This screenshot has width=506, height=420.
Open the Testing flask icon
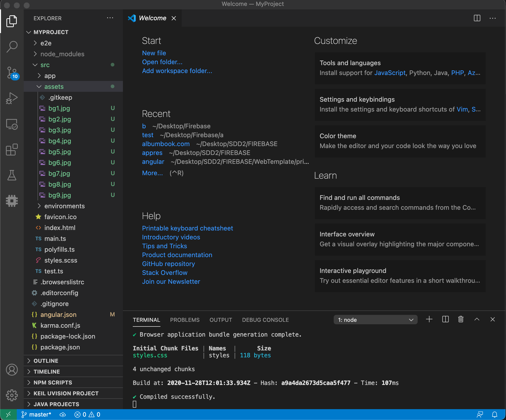tap(12, 175)
